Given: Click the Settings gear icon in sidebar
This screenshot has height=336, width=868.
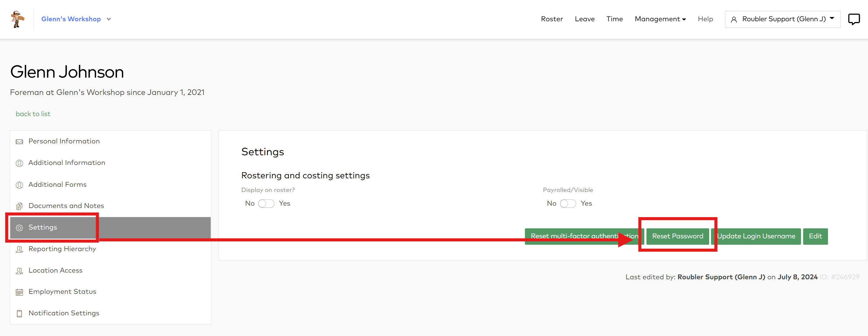Looking at the screenshot, I should pos(19,228).
